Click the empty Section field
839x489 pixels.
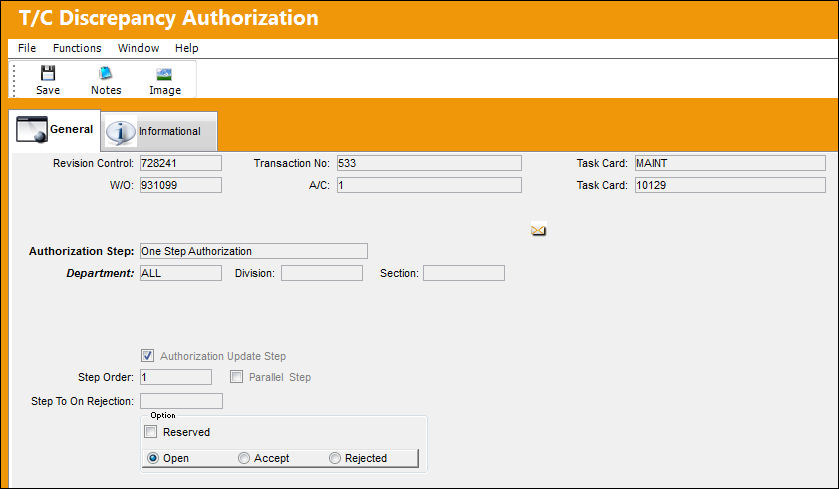point(464,273)
